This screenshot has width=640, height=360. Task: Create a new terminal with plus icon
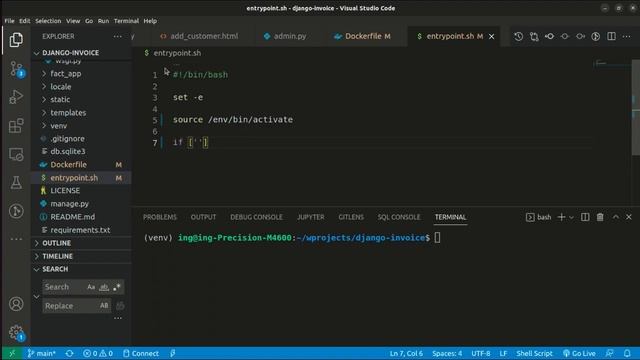561,217
